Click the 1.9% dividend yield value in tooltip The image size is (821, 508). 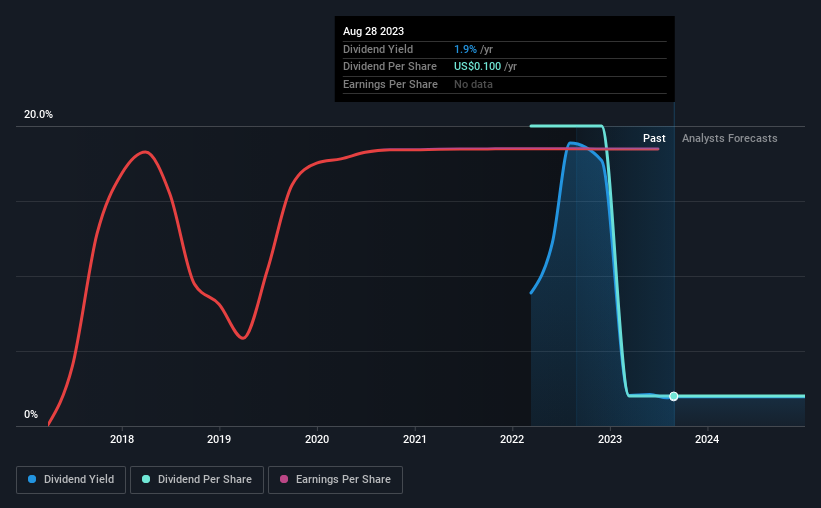[x=465, y=49]
